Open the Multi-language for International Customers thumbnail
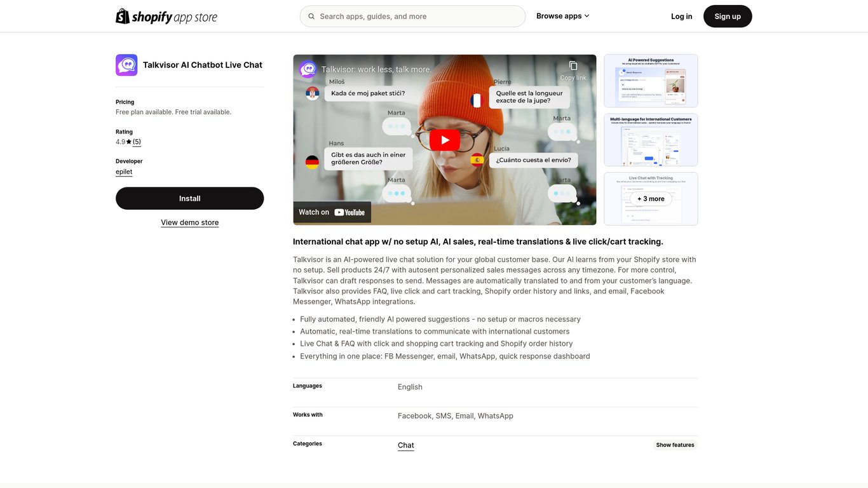Viewport: 868px width, 488px height. click(x=651, y=140)
